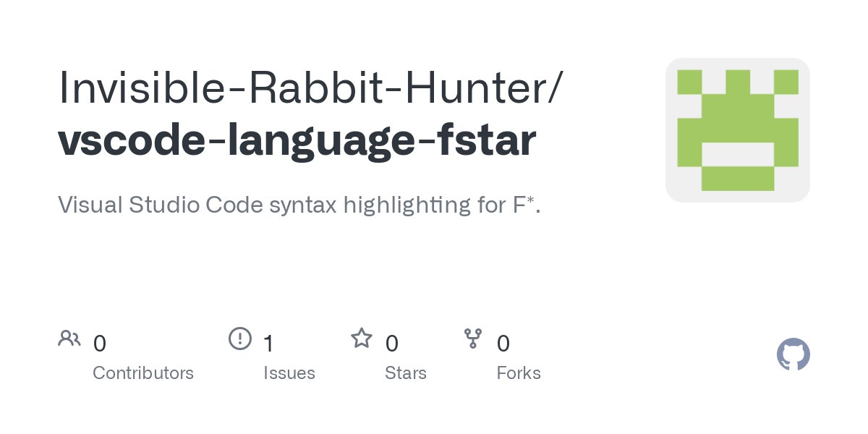Click the Forks branch icon
Viewport: 868px width, 434px height.
(473, 339)
